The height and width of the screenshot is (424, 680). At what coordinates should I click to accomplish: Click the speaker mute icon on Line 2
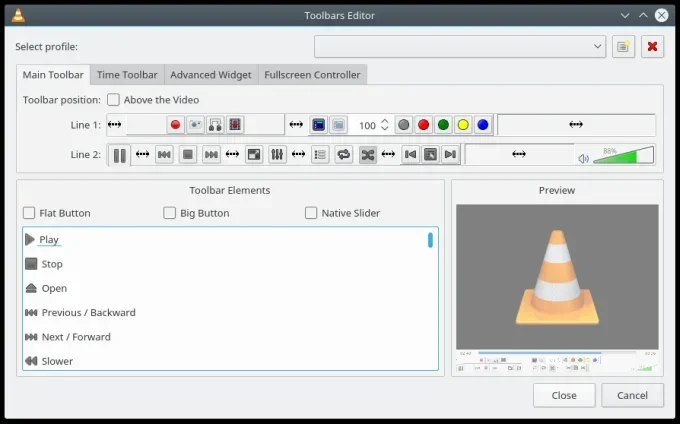pyautogui.click(x=583, y=159)
